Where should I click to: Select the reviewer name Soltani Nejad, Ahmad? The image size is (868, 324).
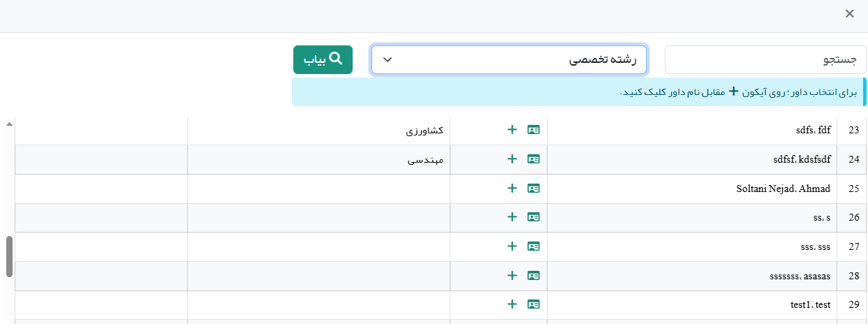coord(783,189)
